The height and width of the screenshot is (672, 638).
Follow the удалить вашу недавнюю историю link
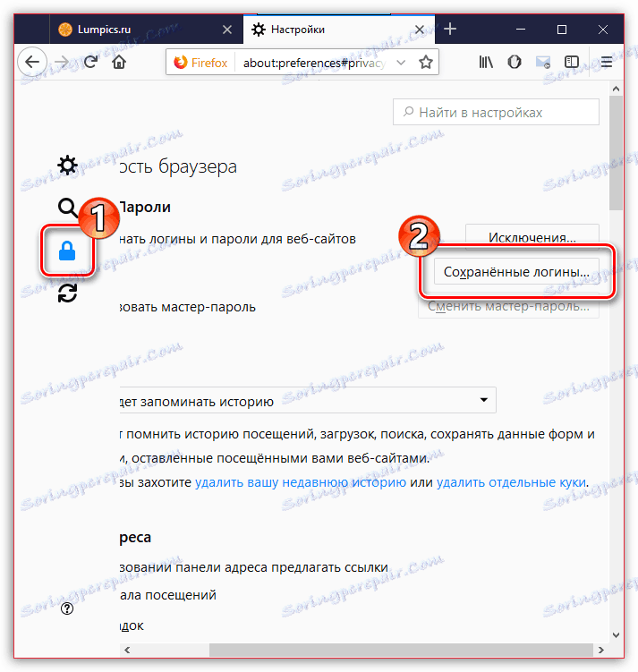[x=301, y=482]
